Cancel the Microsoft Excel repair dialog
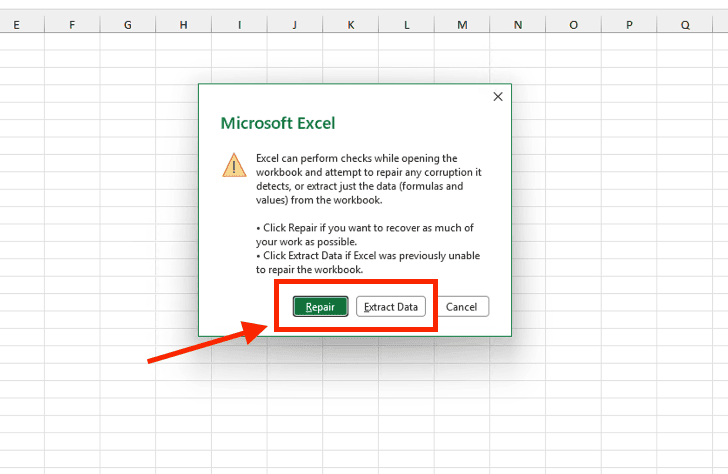 tap(462, 306)
